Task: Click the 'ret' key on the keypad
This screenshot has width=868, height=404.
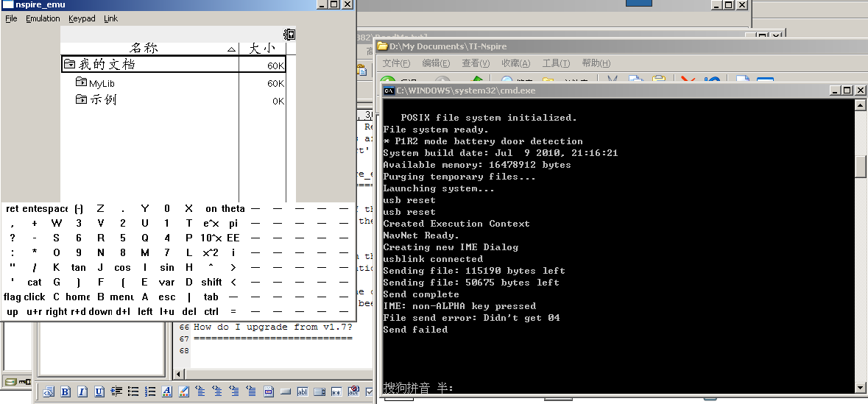Action: pos(13,209)
